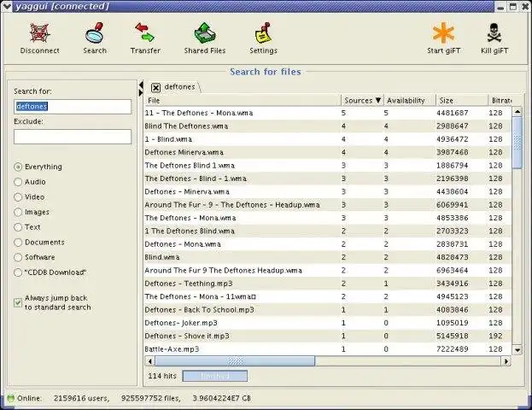Select "11 - The Deftones - Mona.wma" row
The width and height of the screenshot is (532, 410).
tap(328, 113)
